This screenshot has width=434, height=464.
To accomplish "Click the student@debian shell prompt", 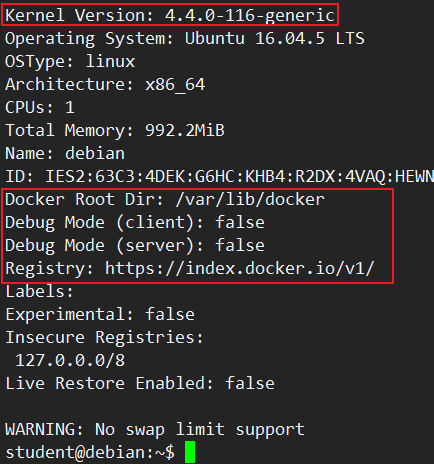I will point(90,452).
